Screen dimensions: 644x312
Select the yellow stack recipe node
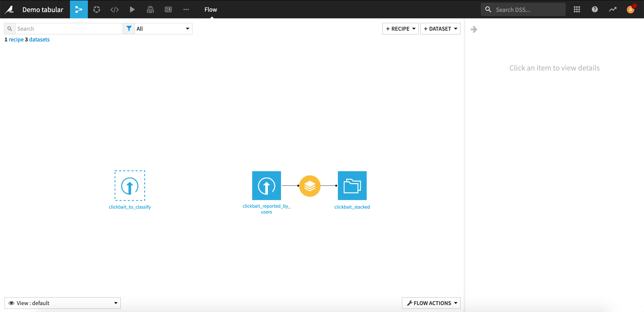coord(310,186)
